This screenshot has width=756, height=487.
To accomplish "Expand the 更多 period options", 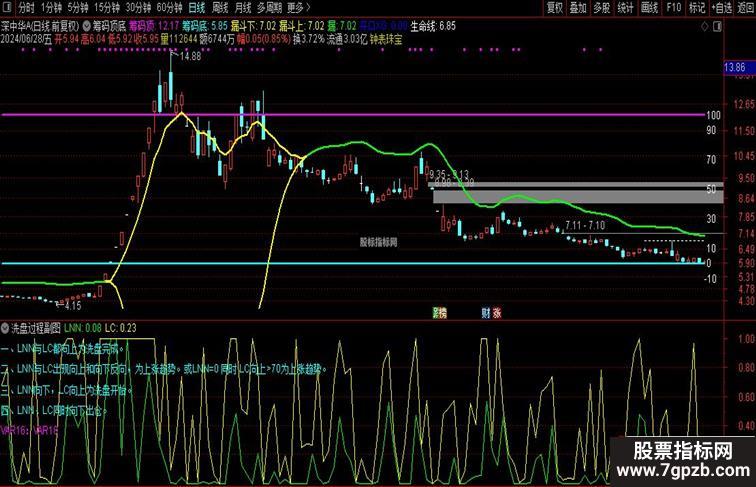I will (x=298, y=7).
